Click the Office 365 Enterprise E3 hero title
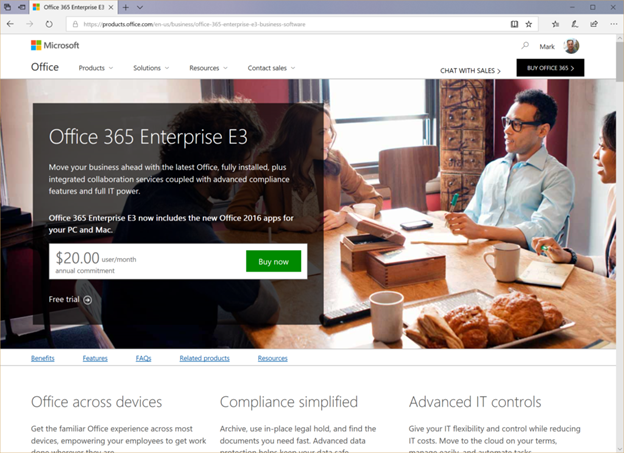Screen dimensions: 624x453 pyautogui.click(x=148, y=137)
